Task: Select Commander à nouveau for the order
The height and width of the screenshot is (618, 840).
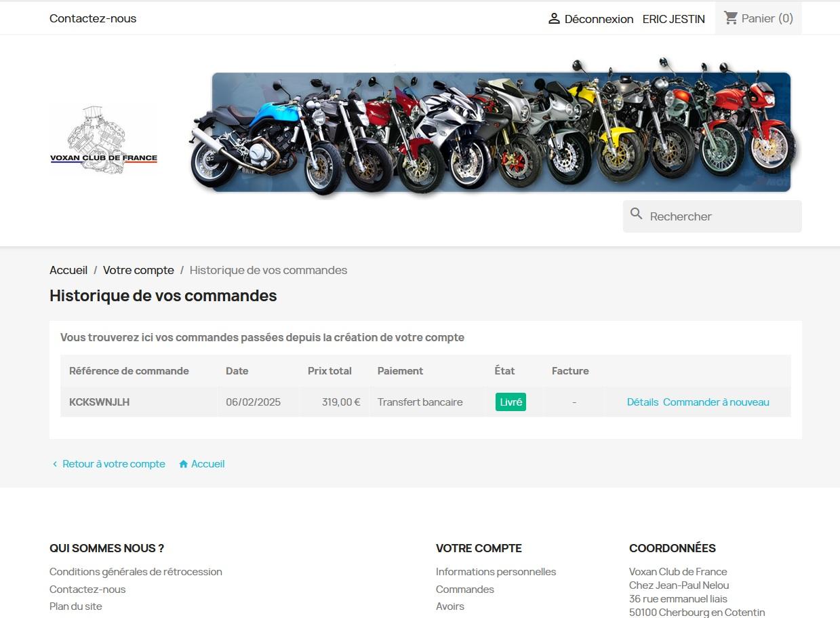Action: click(716, 402)
